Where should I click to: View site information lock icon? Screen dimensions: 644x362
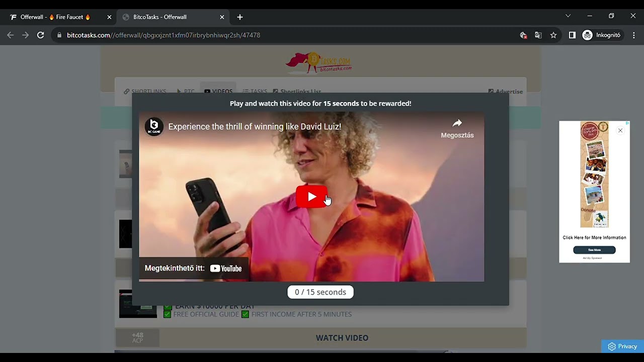click(x=59, y=35)
